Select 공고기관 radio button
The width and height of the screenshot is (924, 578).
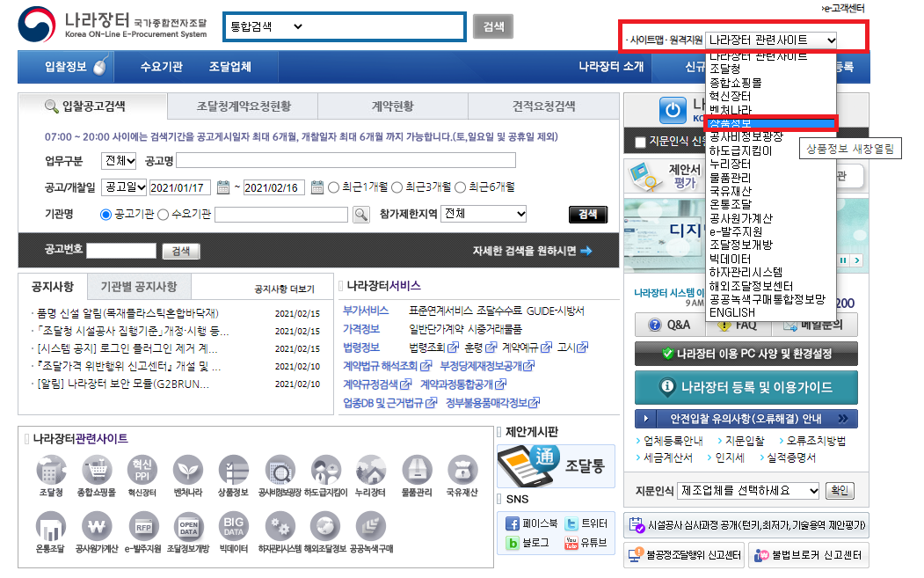pyautogui.click(x=106, y=214)
